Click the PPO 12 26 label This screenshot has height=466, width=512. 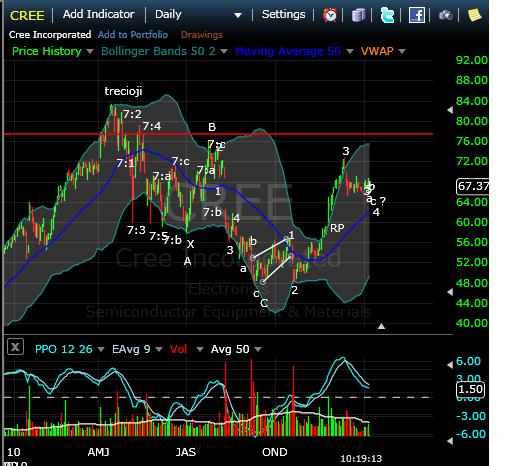pyautogui.click(x=64, y=349)
